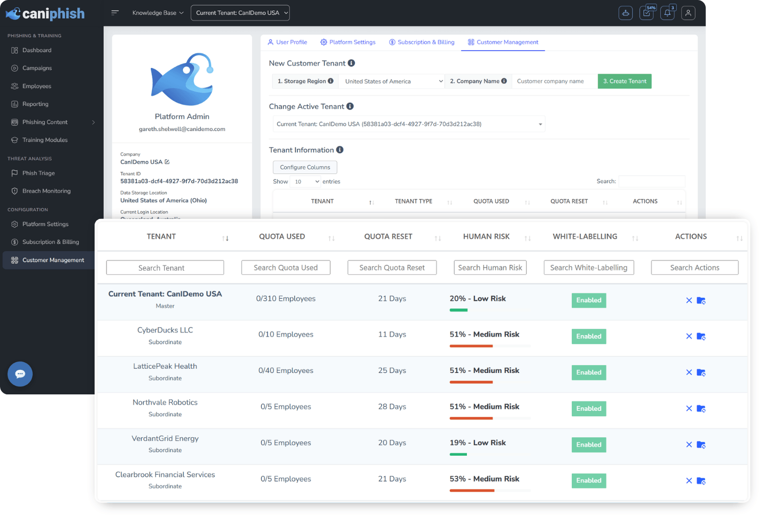The width and height of the screenshot is (763, 532).
Task: Sort by WHITE-LABELLING column
Action: coord(635,238)
